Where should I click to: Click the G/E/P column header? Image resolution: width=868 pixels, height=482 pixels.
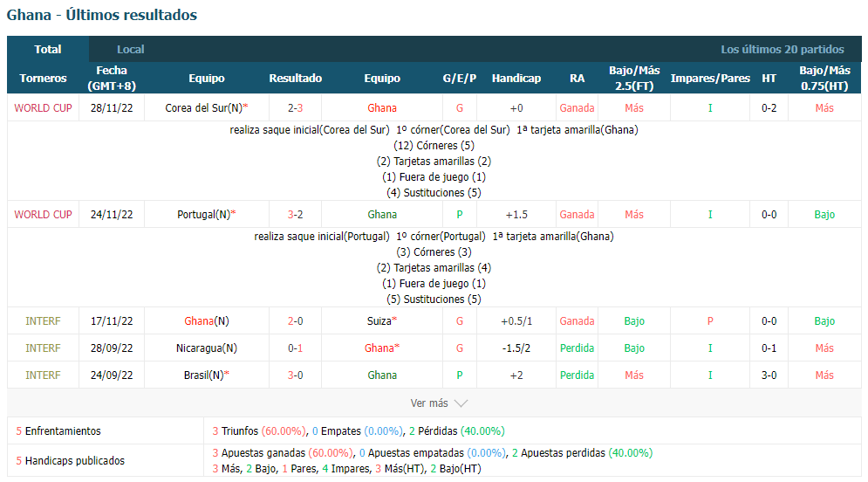[460, 78]
